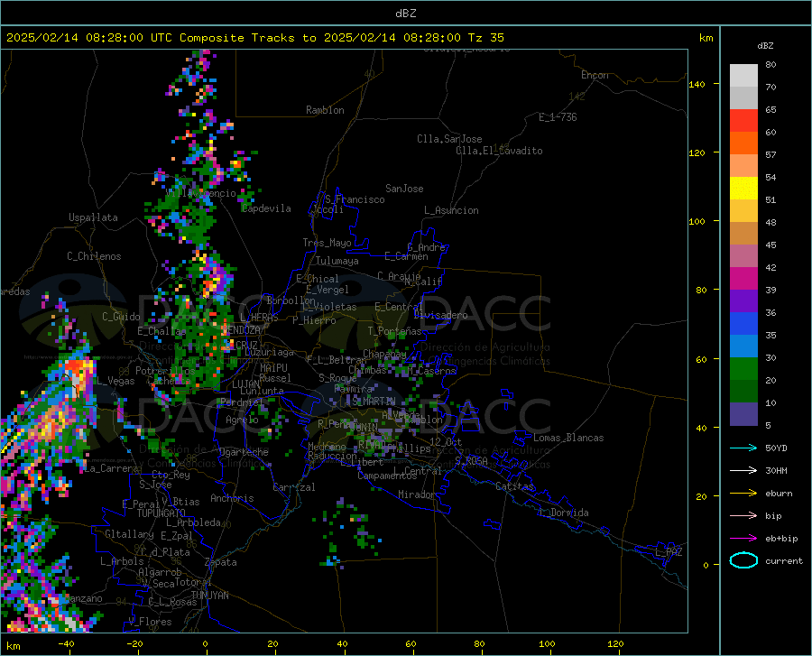812x656 pixels.
Task: Click the 'Mirador' map label
Action: click(x=416, y=494)
